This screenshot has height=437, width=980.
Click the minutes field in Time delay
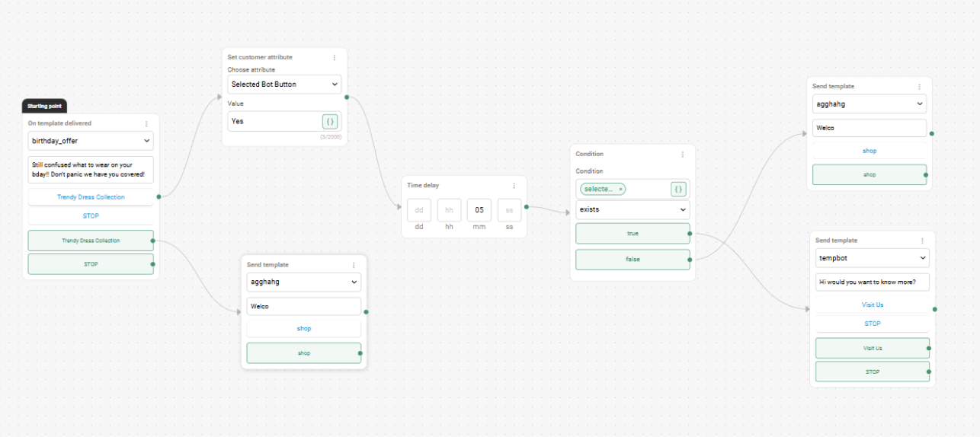coord(479,210)
